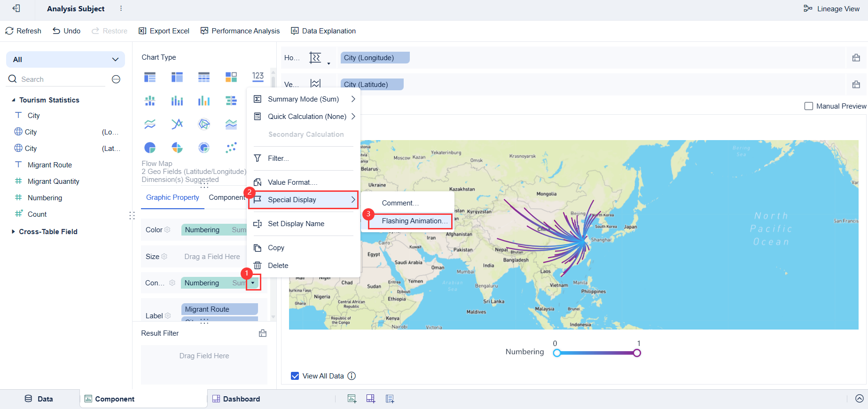868x409 pixels.
Task: Open Summary Mode (Sum) submenu
Action: 304,99
